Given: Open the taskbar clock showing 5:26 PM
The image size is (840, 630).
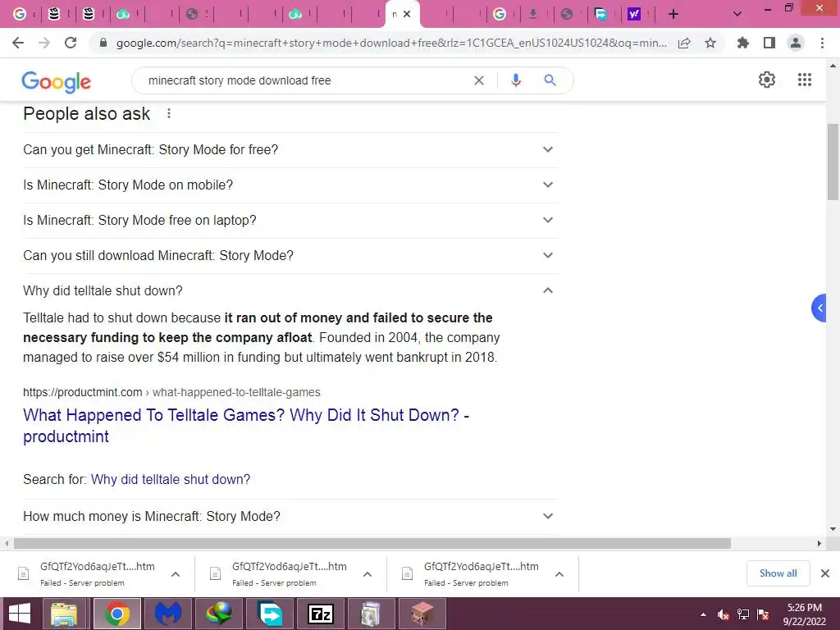Looking at the screenshot, I should click(x=805, y=614).
